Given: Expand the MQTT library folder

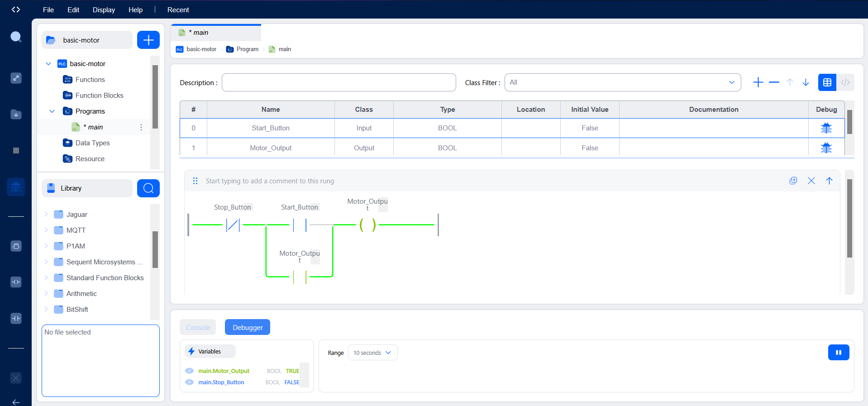Looking at the screenshot, I should pyautogui.click(x=46, y=230).
